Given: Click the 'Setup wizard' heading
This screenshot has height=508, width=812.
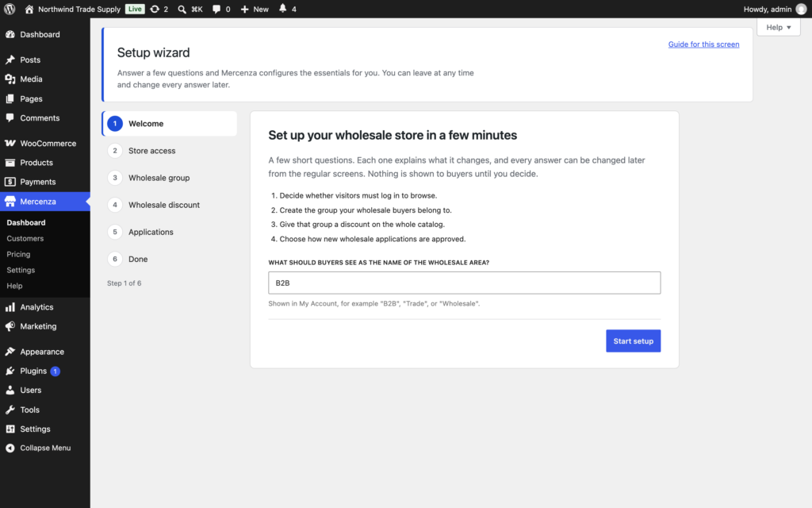Looking at the screenshot, I should [x=153, y=52].
